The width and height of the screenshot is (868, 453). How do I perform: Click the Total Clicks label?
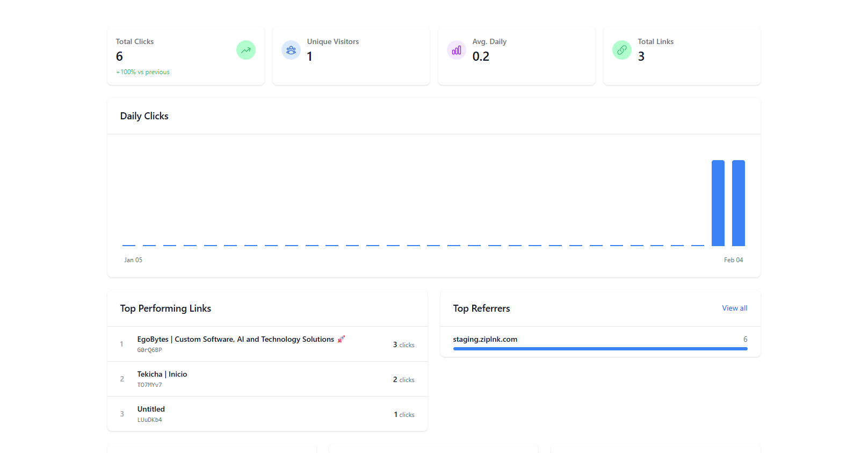pyautogui.click(x=135, y=41)
